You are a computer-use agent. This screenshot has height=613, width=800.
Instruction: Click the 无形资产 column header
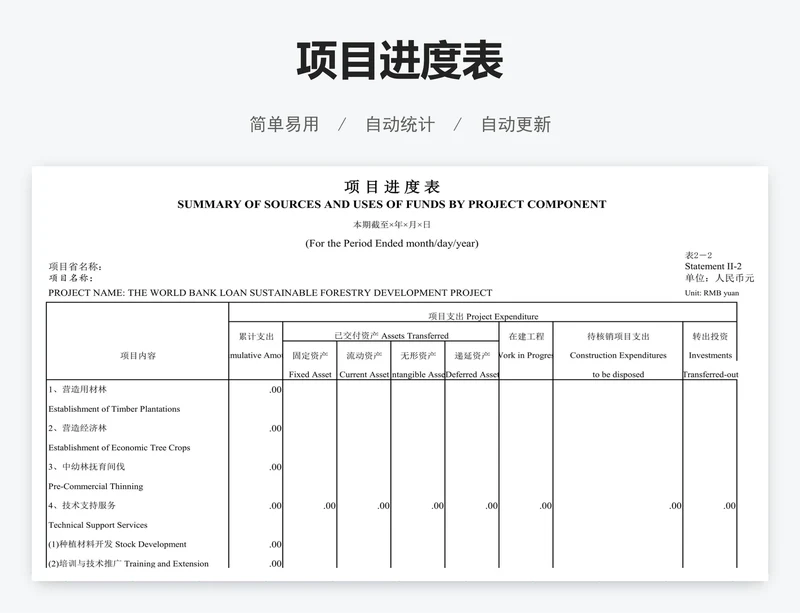(418, 355)
